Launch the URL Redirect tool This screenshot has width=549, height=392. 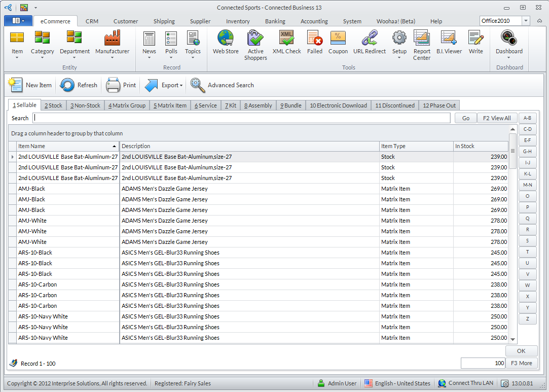coord(369,43)
